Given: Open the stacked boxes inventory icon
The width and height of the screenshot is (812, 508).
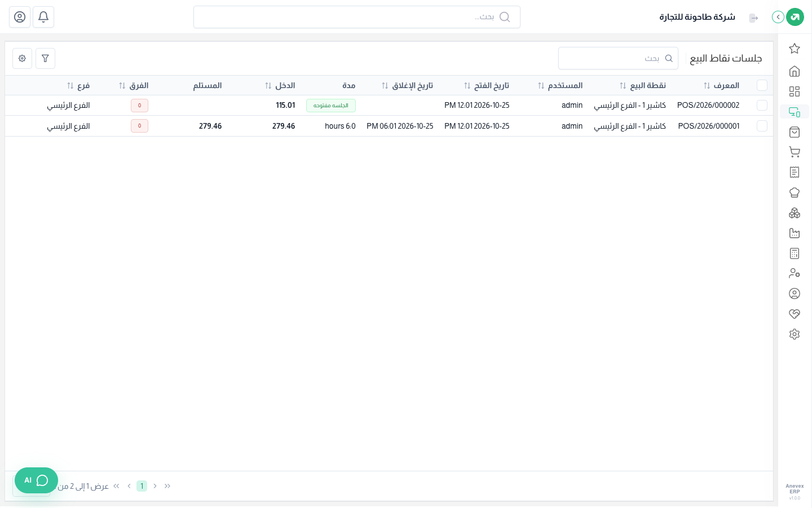Looking at the screenshot, I should click(x=795, y=213).
